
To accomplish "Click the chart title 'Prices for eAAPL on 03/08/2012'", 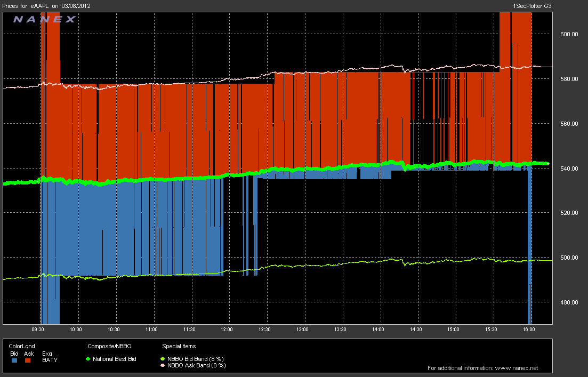I will pos(46,6).
